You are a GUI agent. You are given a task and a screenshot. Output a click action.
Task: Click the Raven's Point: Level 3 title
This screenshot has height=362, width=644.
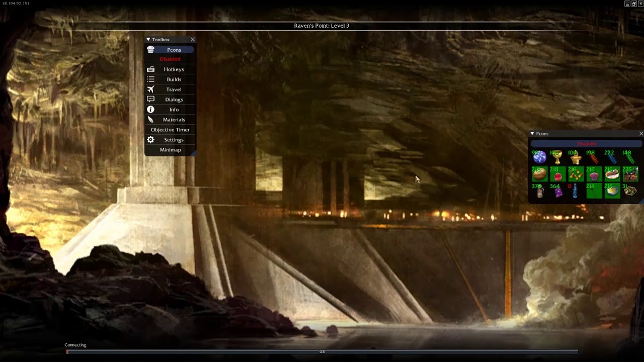pyautogui.click(x=321, y=26)
